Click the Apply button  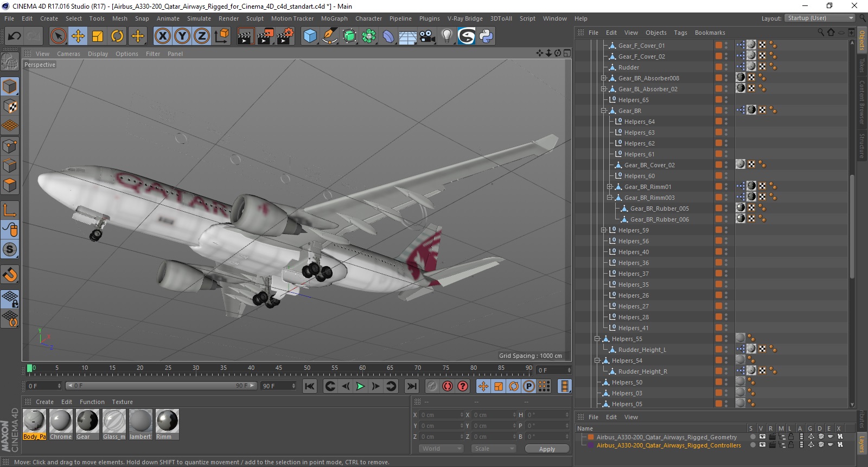coord(547,449)
